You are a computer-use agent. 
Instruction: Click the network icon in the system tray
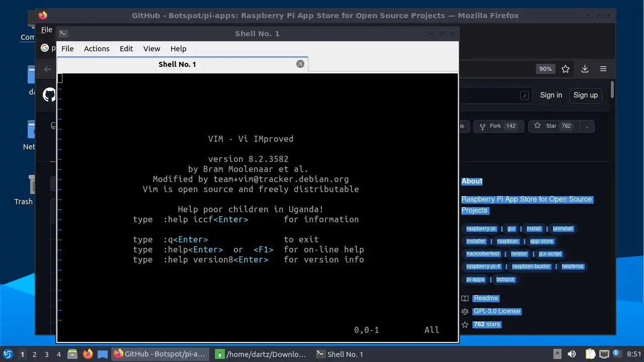point(604,354)
